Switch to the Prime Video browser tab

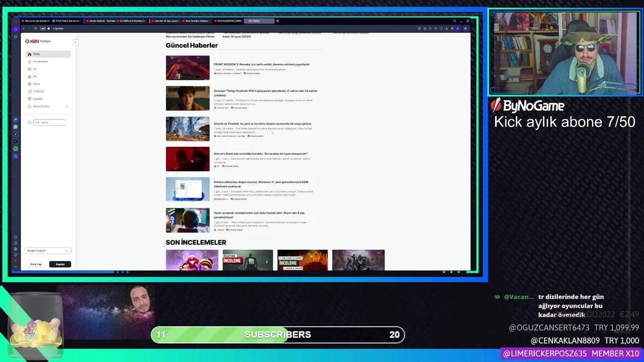pyautogui.click(x=66, y=21)
